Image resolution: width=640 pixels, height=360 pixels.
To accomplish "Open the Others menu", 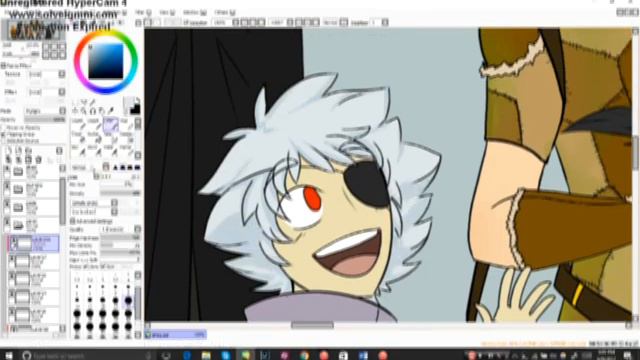I will click(x=224, y=13).
